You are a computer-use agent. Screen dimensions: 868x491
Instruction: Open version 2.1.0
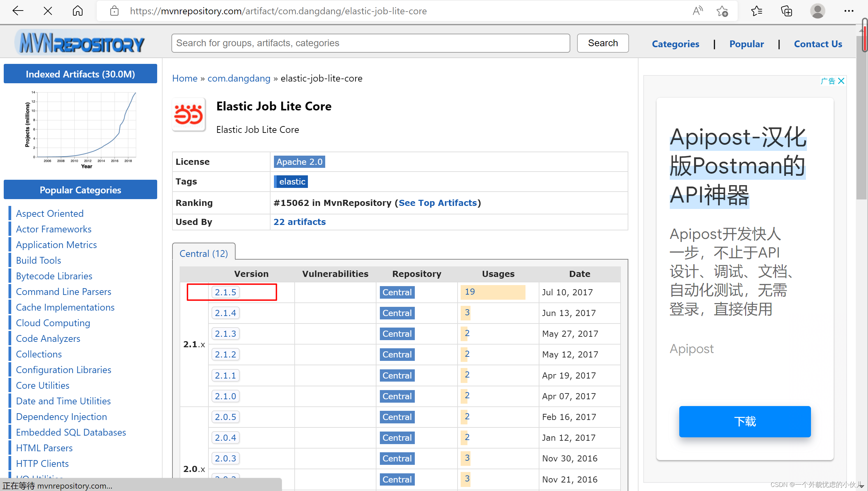pyautogui.click(x=225, y=396)
